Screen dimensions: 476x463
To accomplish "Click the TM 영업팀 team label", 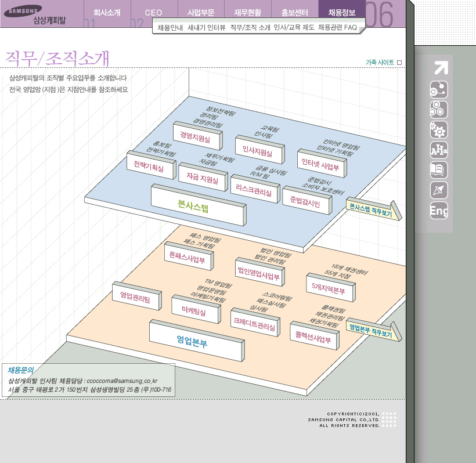I will (x=218, y=283).
